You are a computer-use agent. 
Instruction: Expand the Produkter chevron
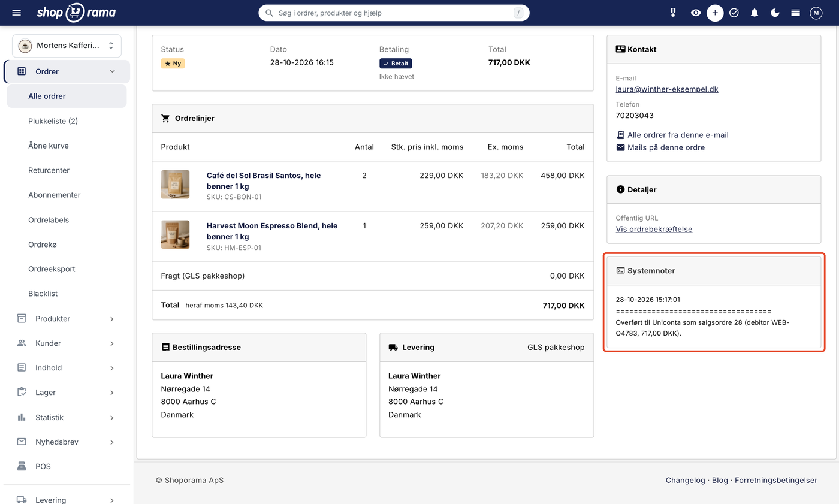(112, 319)
